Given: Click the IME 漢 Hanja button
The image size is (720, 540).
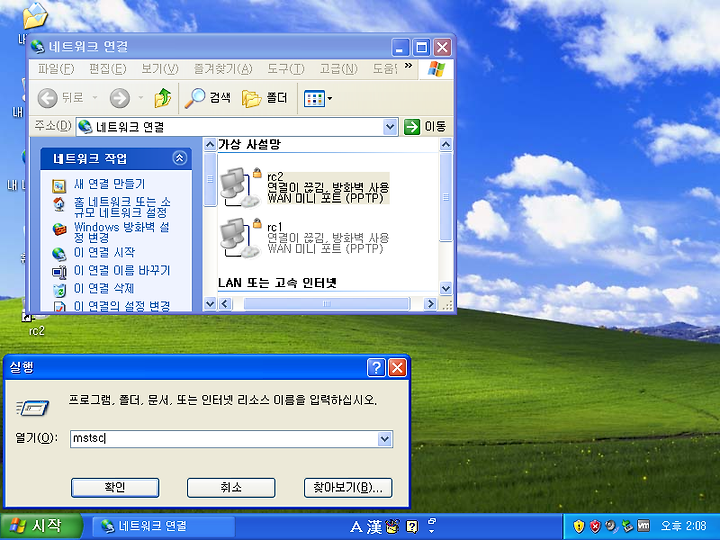Looking at the screenshot, I should [x=374, y=527].
